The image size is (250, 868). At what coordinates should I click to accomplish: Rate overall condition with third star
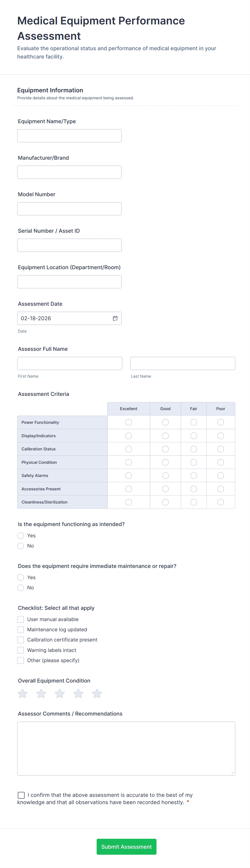pyautogui.click(x=60, y=694)
